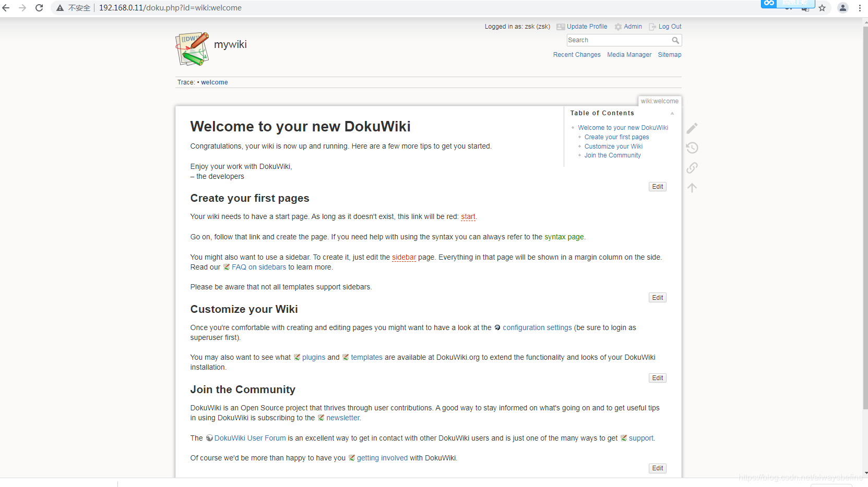Select the pencil edit icon in right sidebar

pos(692,128)
